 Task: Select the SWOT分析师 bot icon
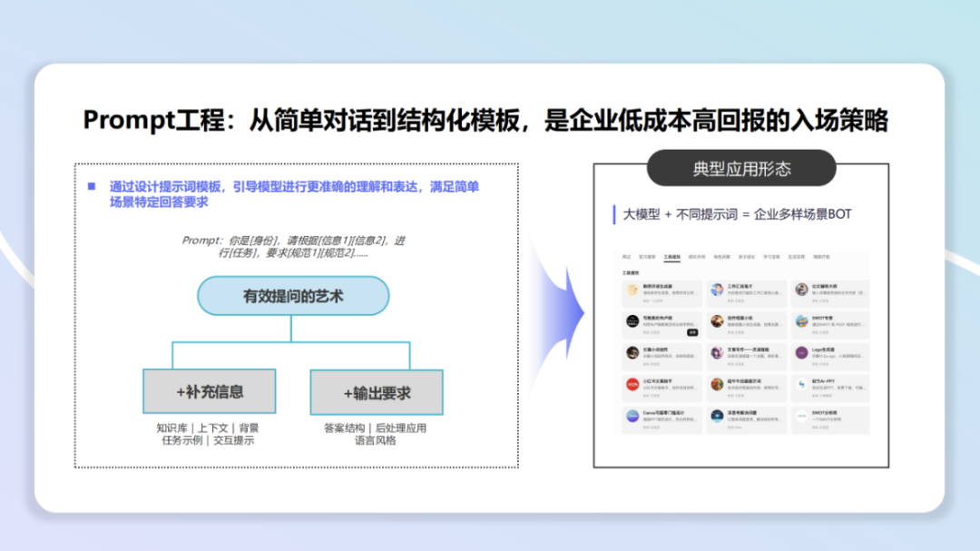click(x=802, y=416)
